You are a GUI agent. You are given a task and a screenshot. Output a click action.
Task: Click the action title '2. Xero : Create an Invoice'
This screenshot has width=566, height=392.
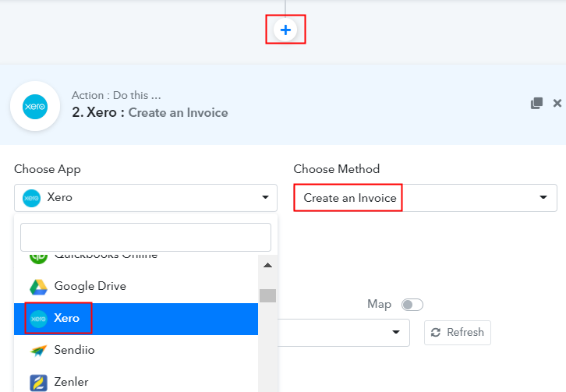(150, 113)
